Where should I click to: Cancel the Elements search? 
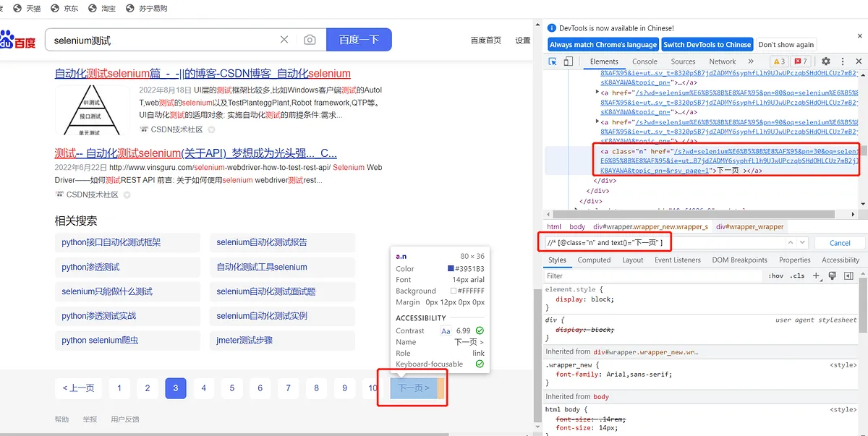point(840,243)
